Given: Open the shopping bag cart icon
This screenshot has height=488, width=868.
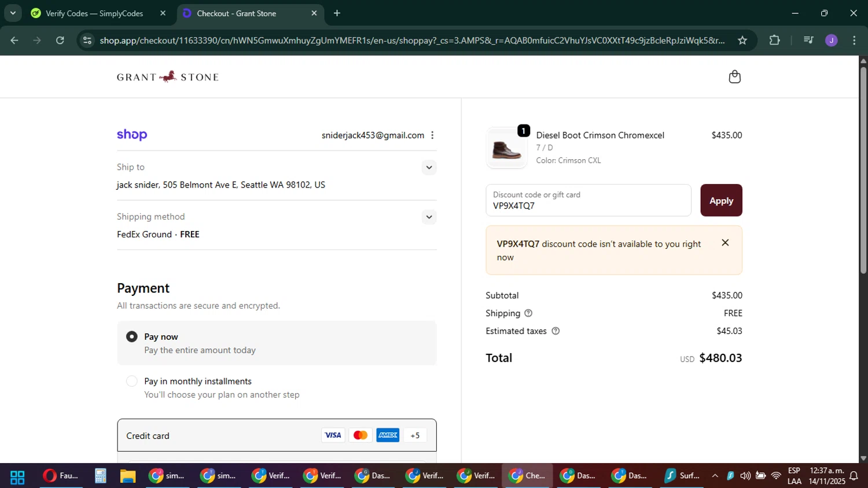Looking at the screenshot, I should (734, 77).
